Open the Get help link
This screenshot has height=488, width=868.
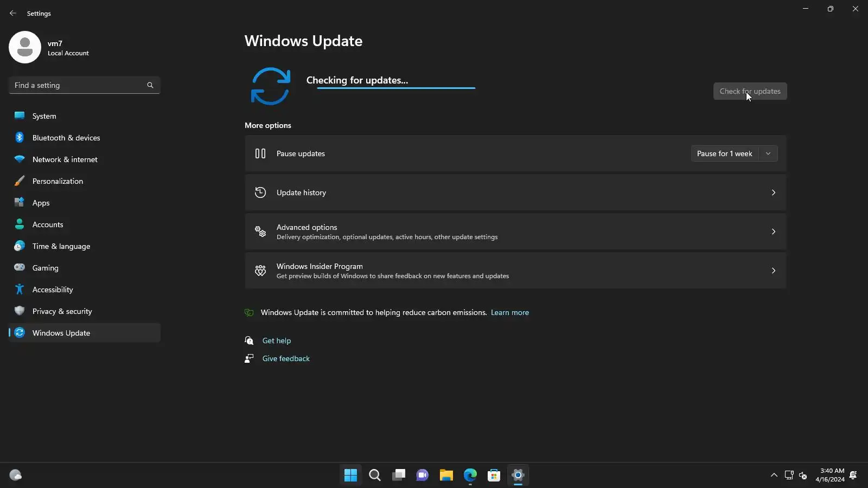[x=277, y=341]
